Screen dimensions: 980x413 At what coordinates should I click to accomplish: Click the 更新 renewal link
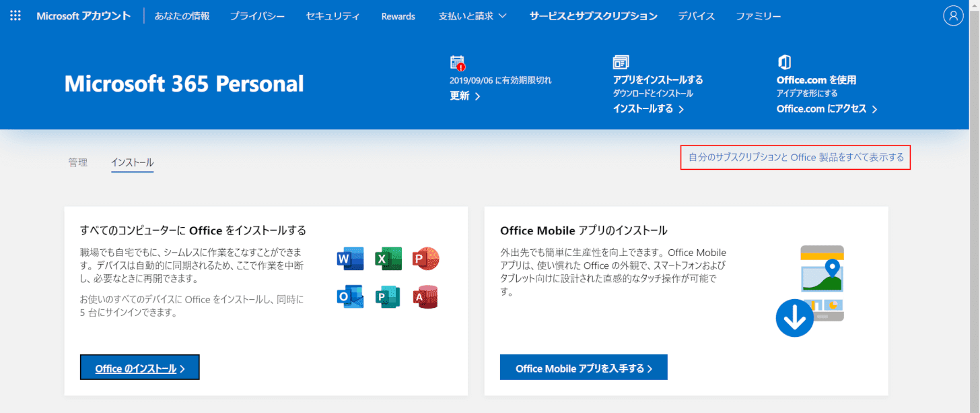coord(464,96)
